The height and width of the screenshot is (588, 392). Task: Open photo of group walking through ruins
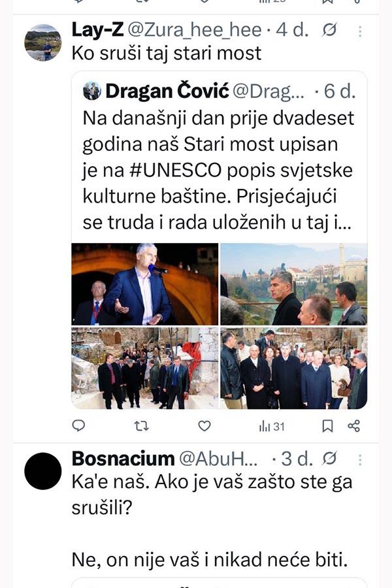pyautogui.click(x=145, y=368)
